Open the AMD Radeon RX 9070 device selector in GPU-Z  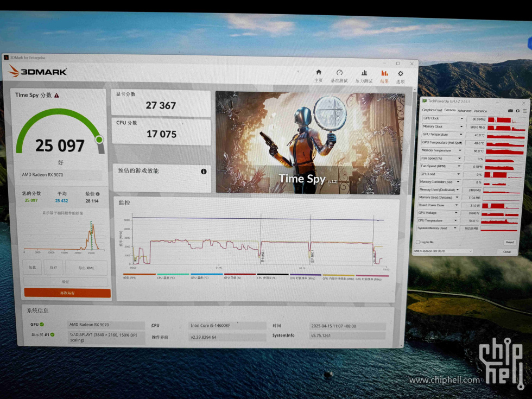pyautogui.click(x=442, y=251)
